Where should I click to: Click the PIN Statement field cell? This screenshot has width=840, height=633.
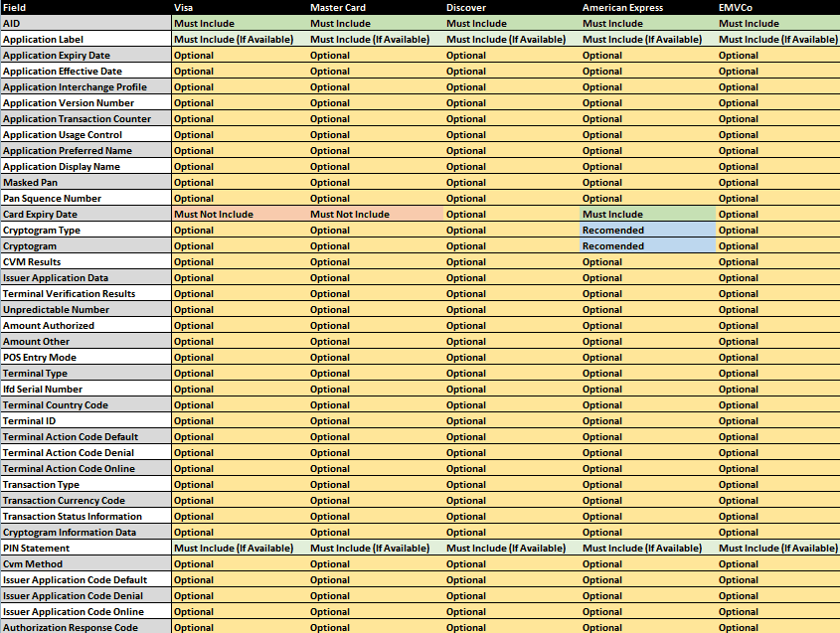pyautogui.click(x=85, y=548)
